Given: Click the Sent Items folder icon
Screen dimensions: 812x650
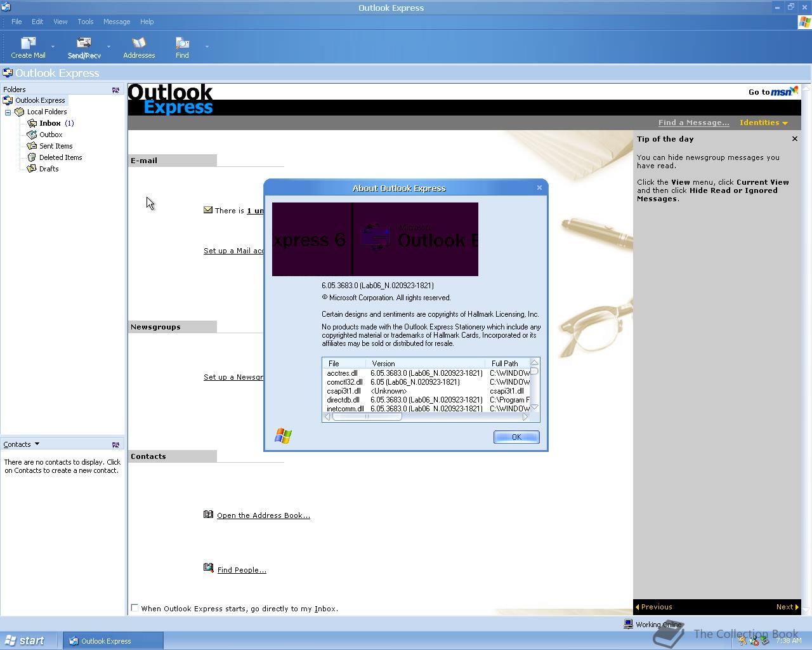Looking at the screenshot, I should (x=32, y=146).
